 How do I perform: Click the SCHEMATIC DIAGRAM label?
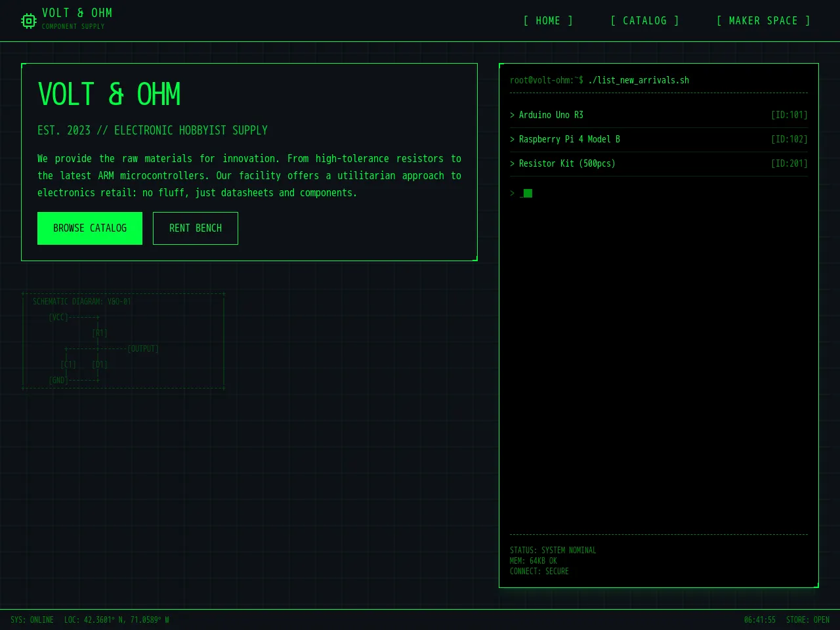pyautogui.click(x=82, y=302)
